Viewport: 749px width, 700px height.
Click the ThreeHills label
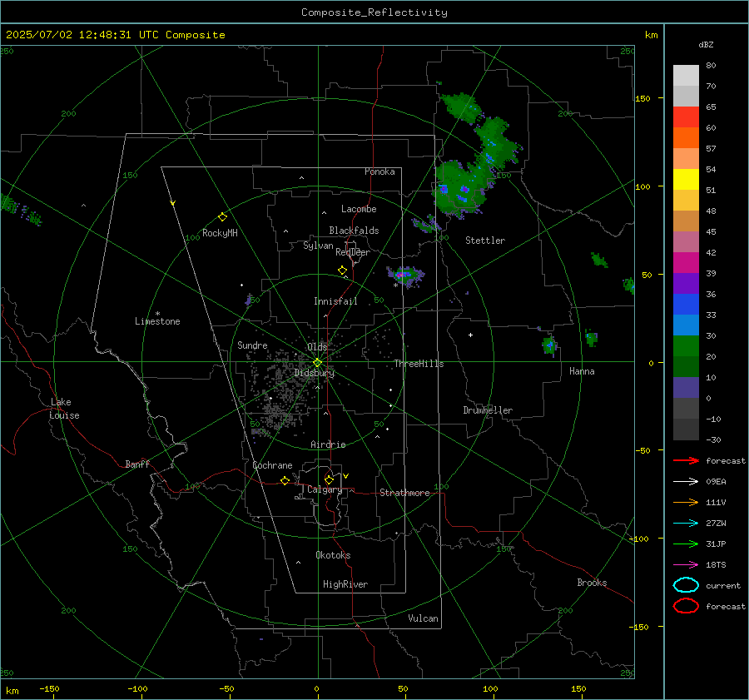coord(419,364)
